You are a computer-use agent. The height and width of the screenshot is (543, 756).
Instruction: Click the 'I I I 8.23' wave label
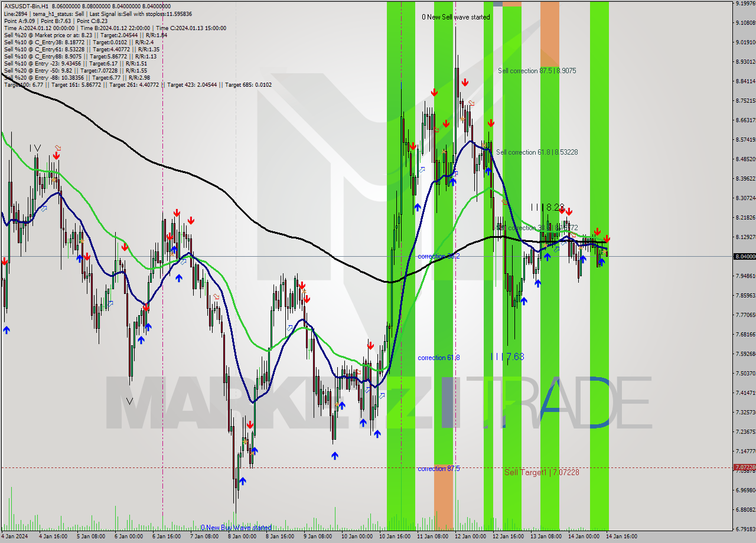coord(548,207)
